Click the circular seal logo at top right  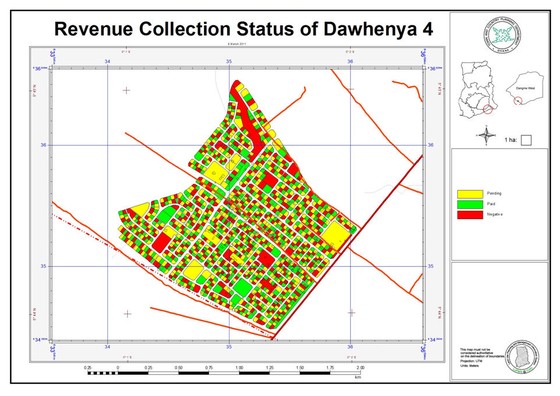pos(502,36)
